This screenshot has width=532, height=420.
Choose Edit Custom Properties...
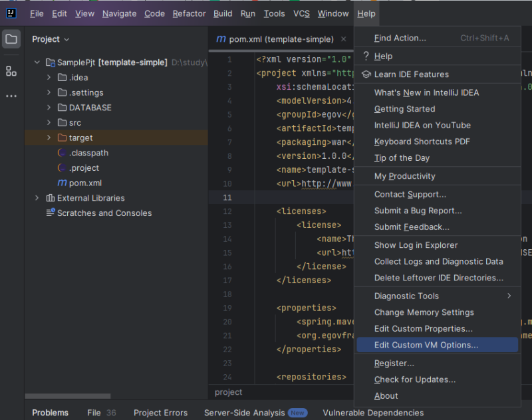(x=438, y=328)
